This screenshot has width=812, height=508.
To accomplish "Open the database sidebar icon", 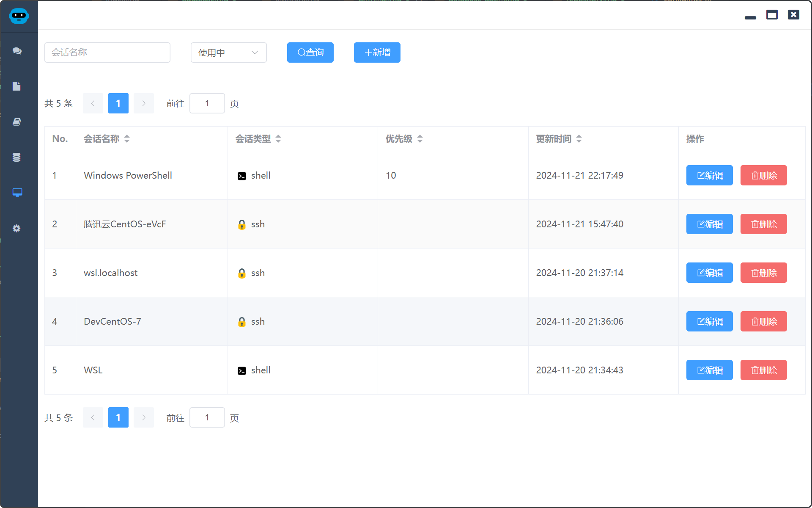I will [16, 157].
